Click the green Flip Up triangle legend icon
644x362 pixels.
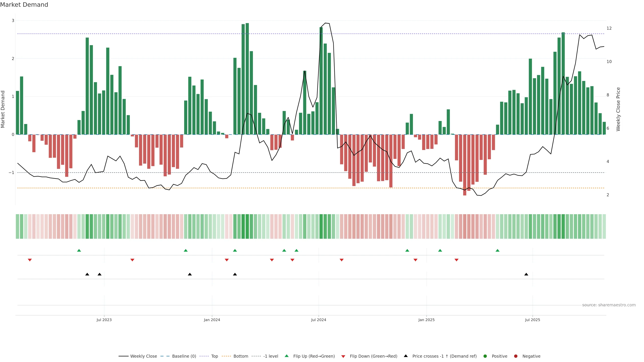pos(286,356)
